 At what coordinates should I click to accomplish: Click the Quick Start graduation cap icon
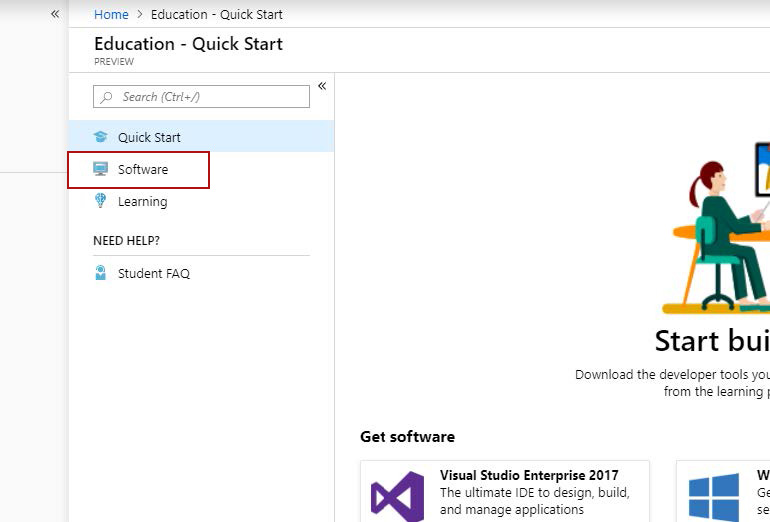click(100, 137)
